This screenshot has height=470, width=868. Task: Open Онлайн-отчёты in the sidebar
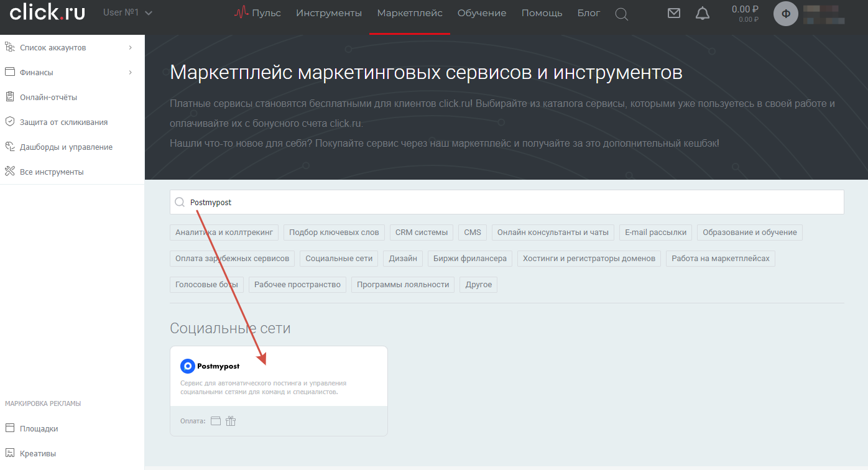tap(48, 97)
